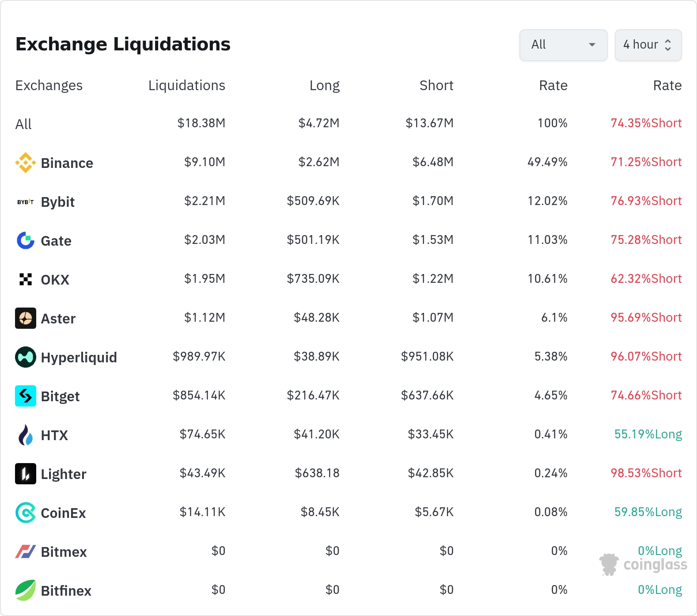Click the timeframe selector up-down arrows
Viewport: 697px width, 616px height.
[x=668, y=45]
